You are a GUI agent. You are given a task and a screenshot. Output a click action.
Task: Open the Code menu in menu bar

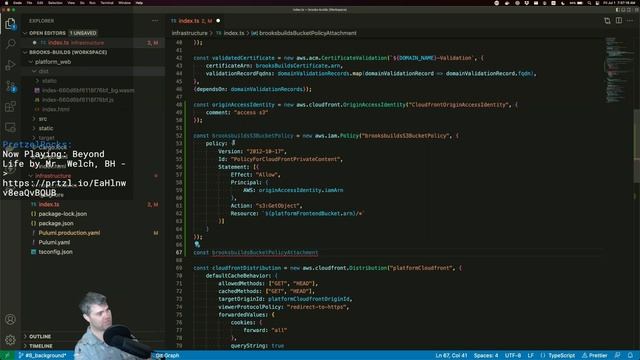[x=18, y=3]
